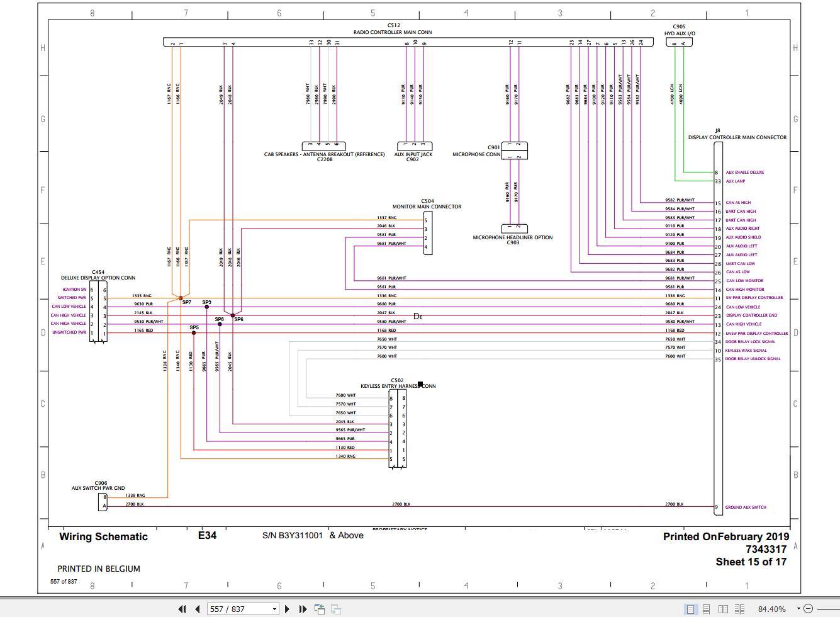The width and height of the screenshot is (840, 617).
Task: Go to the previous page
Action: [198, 609]
